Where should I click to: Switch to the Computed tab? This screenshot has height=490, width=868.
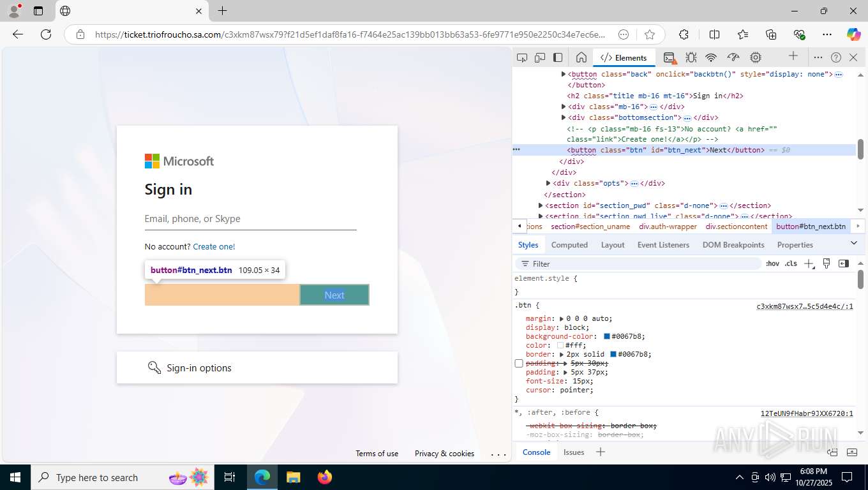(x=569, y=244)
